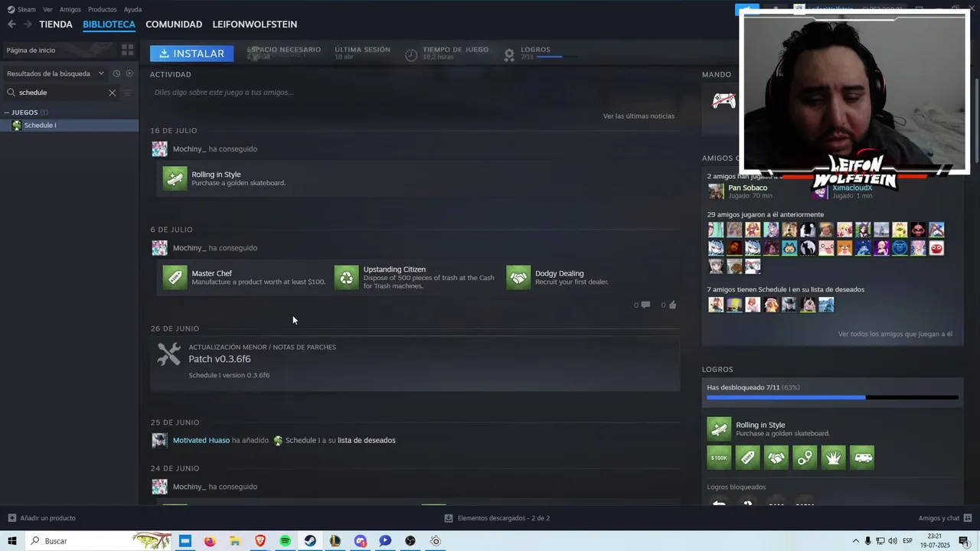Viewport: 980px width, 551px height.
Task: Click the achievements progress bar at 63%
Action: (x=832, y=397)
